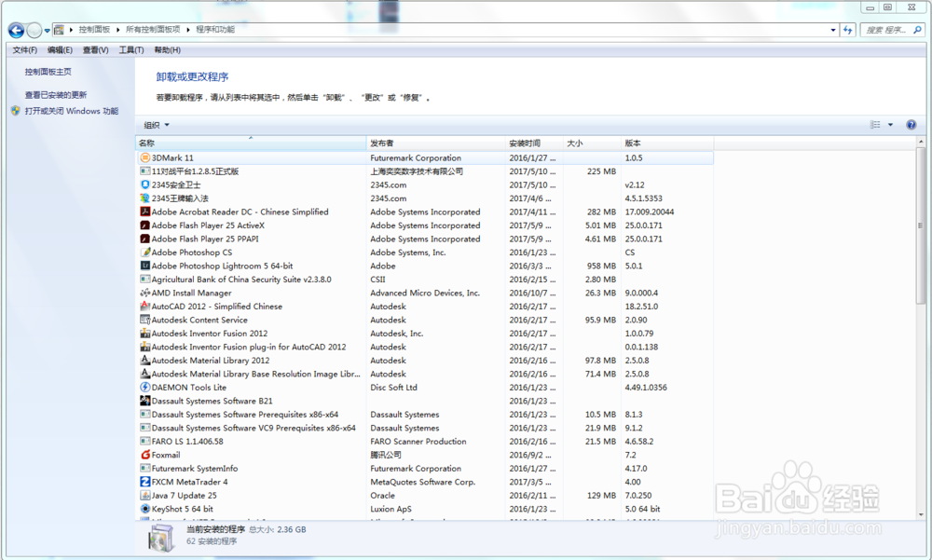Open recent pages dropdown next to Forward
Viewport: 932px width, 560px height.
(47, 31)
